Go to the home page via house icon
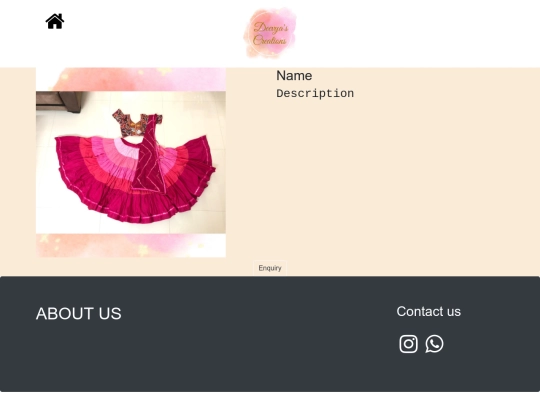The image size is (540, 405). coord(55,21)
